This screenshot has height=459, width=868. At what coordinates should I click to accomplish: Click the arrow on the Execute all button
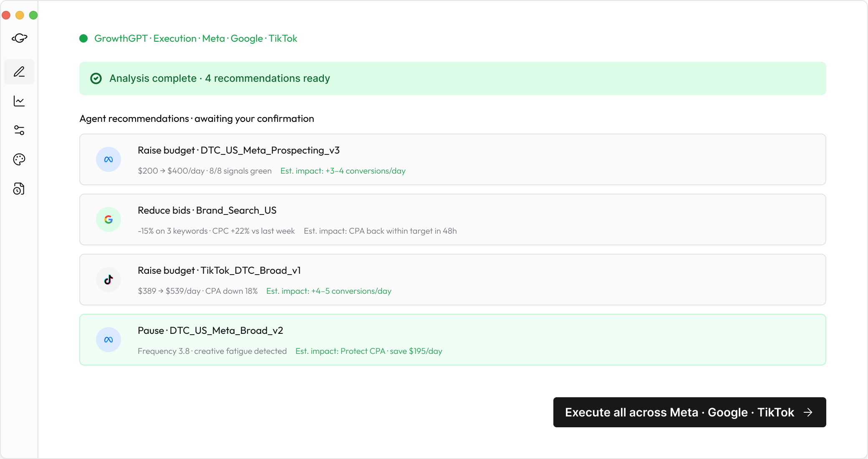point(808,412)
